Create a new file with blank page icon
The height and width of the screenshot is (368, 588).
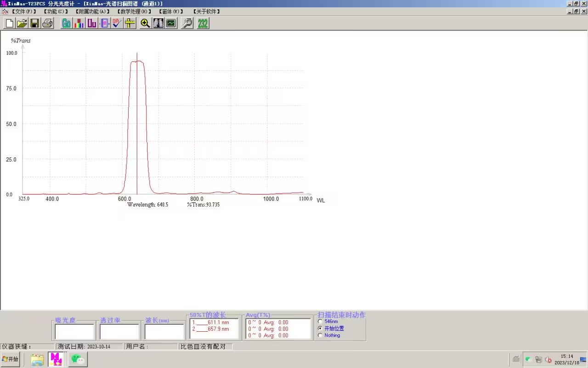point(9,23)
